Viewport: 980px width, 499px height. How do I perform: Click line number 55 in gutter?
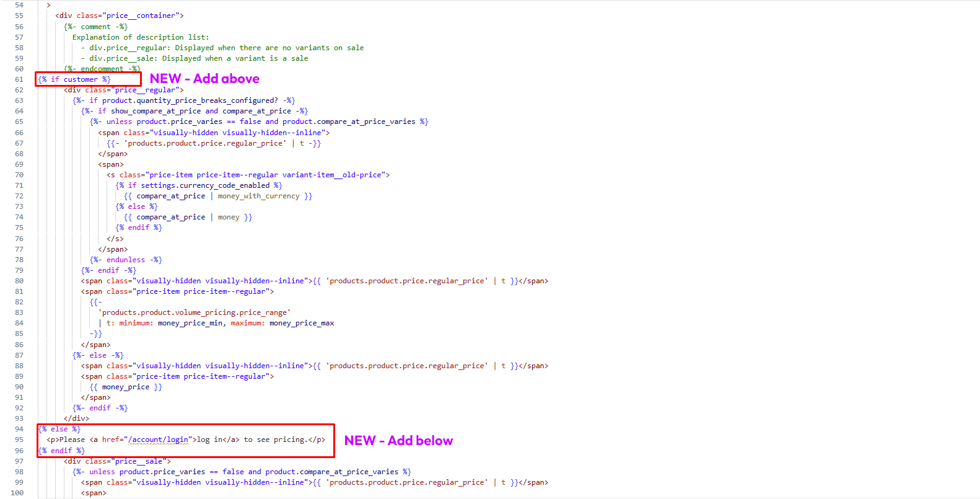point(19,15)
